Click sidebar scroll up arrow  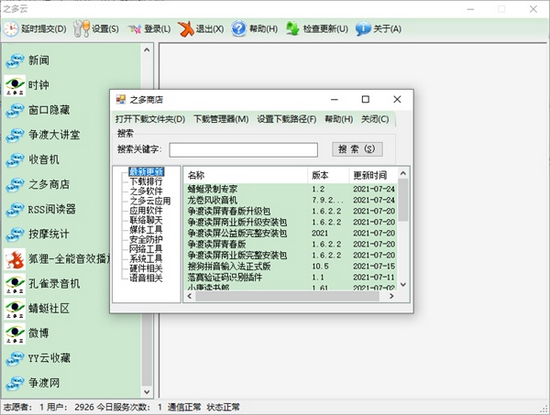tap(147, 50)
